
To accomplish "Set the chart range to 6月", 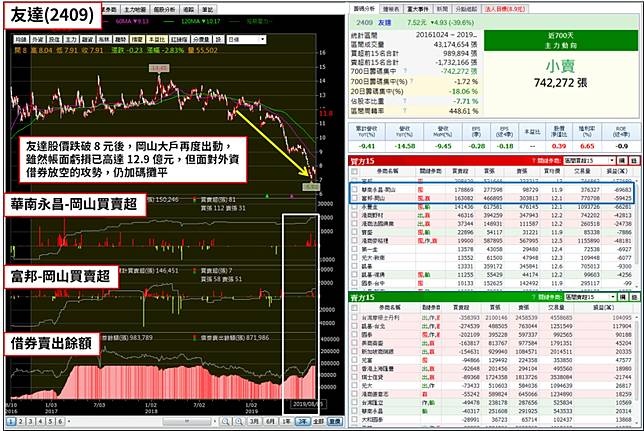I will (270, 421).
